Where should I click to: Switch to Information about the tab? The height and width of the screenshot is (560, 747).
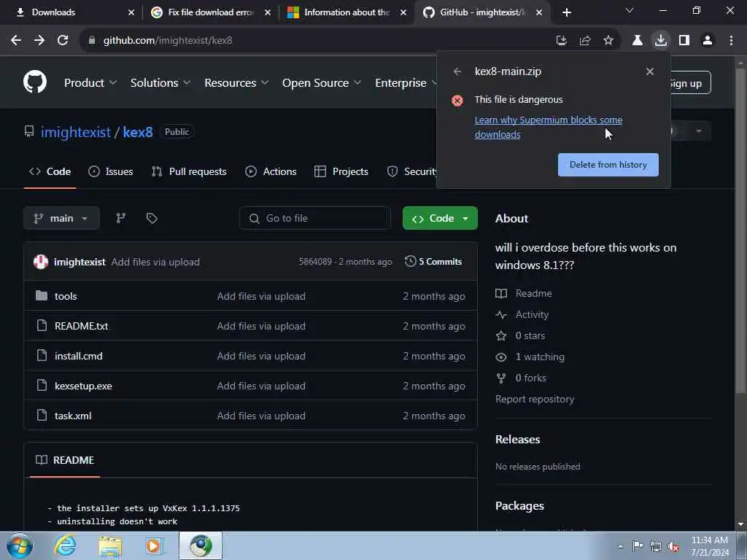click(x=347, y=12)
